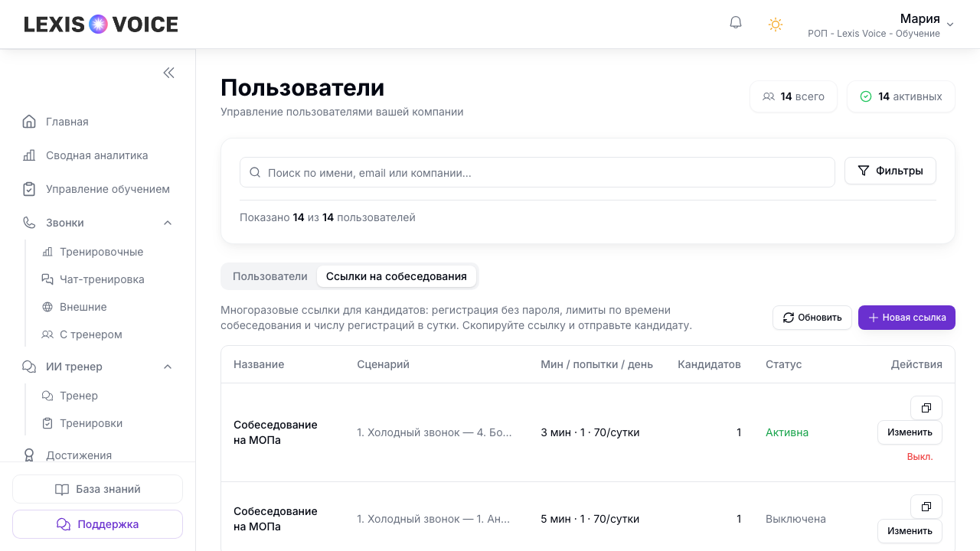Viewport: 980px width, 551px height.
Task: Open the Фильтры button
Action: coord(890,171)
